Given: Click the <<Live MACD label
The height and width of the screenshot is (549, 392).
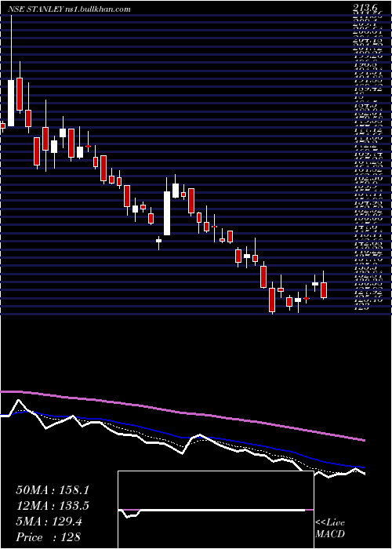Looking at the screenshot, I should (330, 529).
